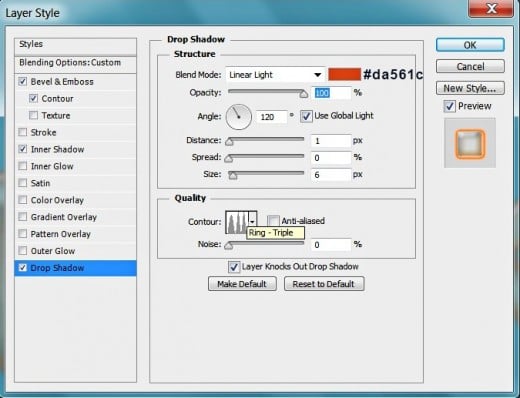The width and height of the screenshot is (520, 398).
Task: Toggle Layer Knocks Out Drop Shadow
Action: pyautogui.click(x=234, y=267)
